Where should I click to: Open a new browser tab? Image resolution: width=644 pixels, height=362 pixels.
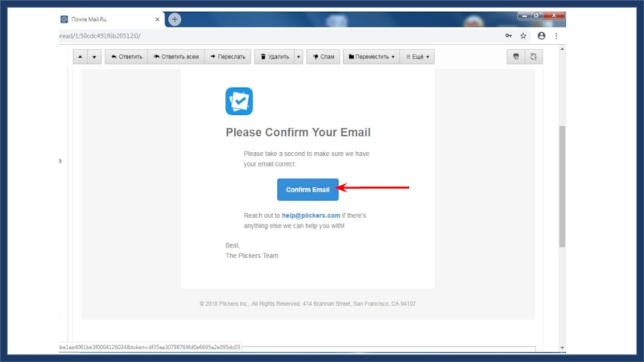coord(175,19)
